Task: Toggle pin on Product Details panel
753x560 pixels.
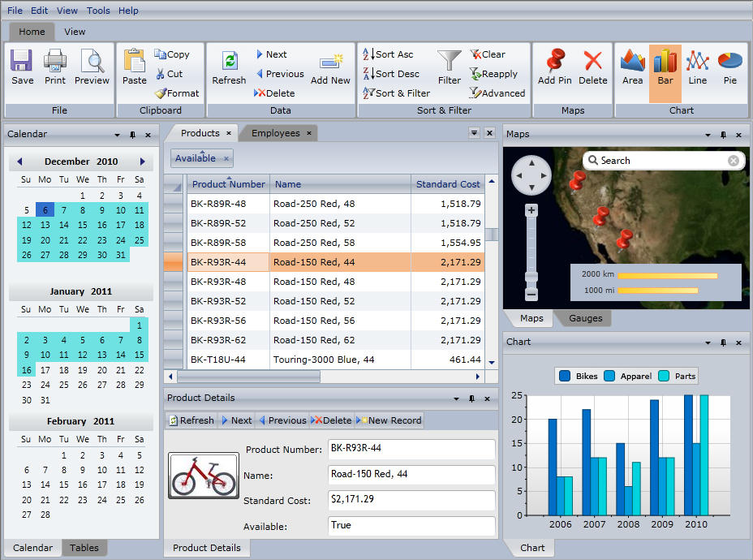Action: click(471, 398)
